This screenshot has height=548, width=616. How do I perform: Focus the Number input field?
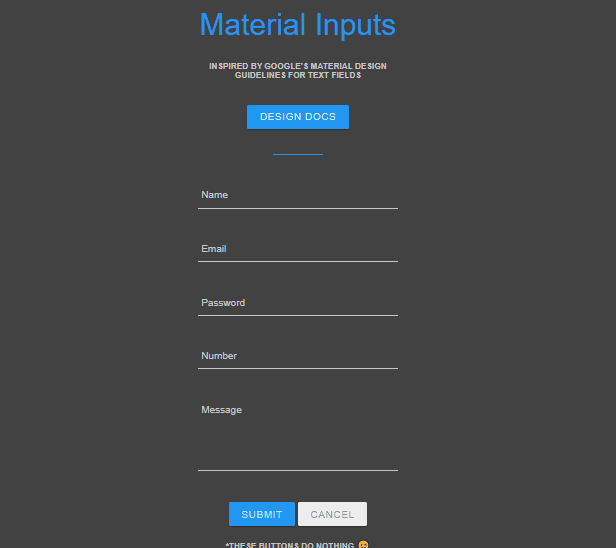coord(298,356)
